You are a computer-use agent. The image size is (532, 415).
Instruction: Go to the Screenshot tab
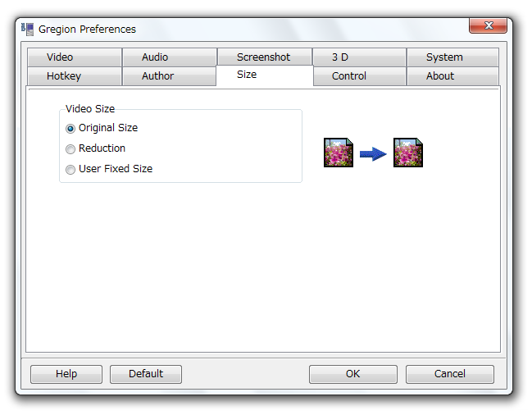[x=265, y=57]
